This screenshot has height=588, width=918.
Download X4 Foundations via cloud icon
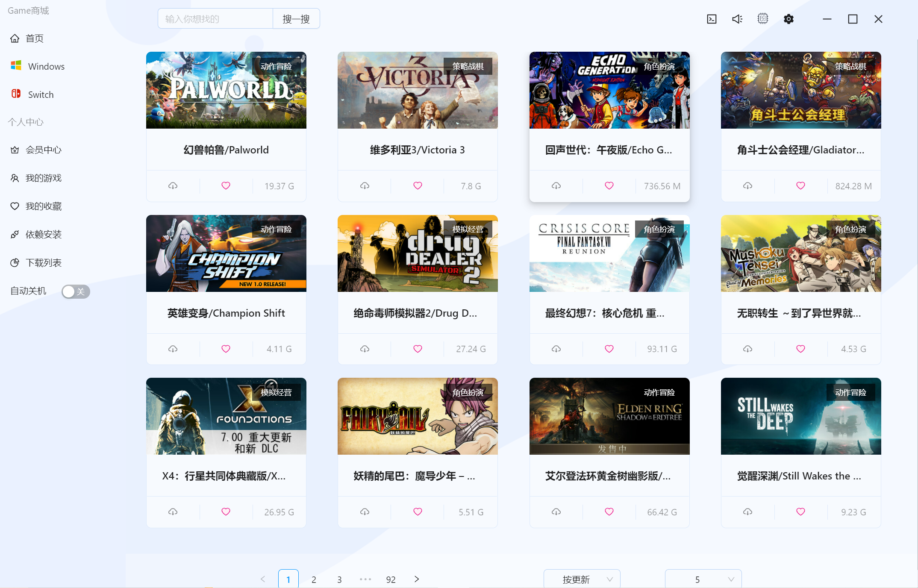click(x=173, y=512)
